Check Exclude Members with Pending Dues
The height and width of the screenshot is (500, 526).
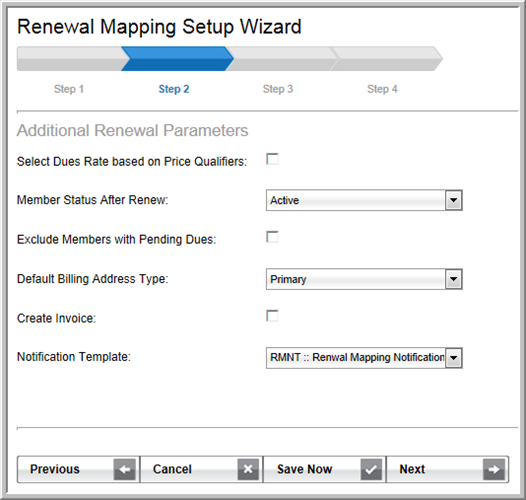[x=272, y=237]
